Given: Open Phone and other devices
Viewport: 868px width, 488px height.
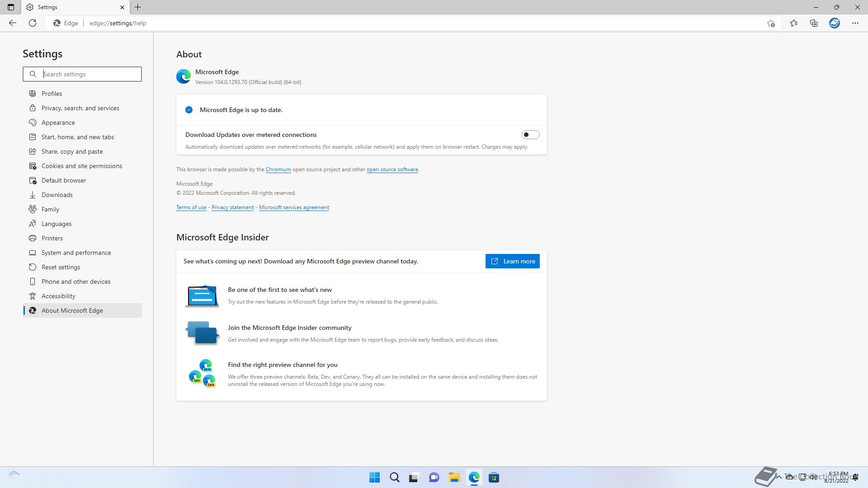Looking at the screenshot, I should coord(82,282).
